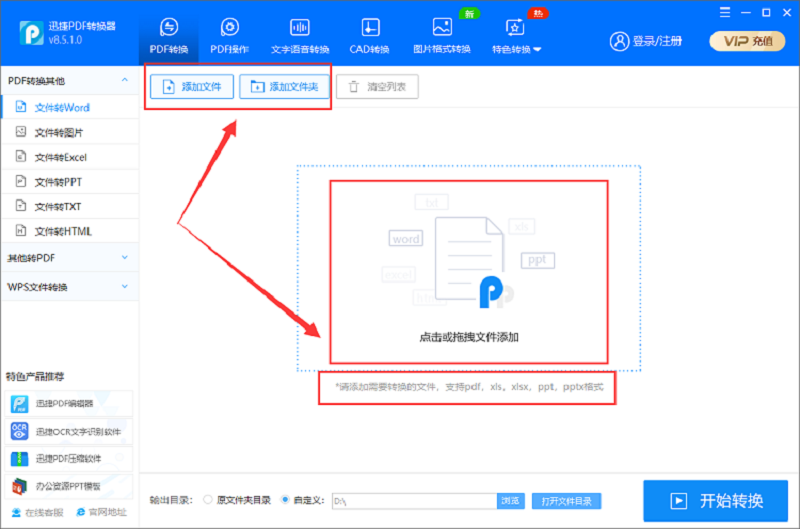Click the 文件转HTML file icon

(x=21, y=231)
